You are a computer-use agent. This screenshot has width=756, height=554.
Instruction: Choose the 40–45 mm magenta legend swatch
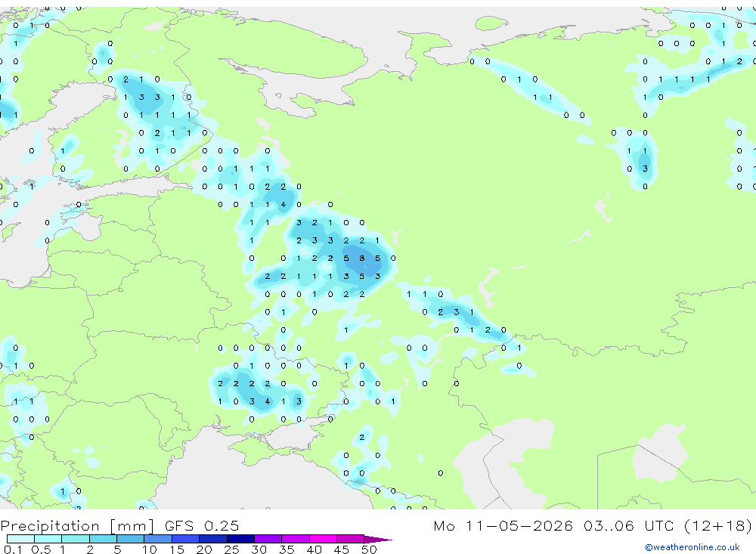(x=323, y=539)
